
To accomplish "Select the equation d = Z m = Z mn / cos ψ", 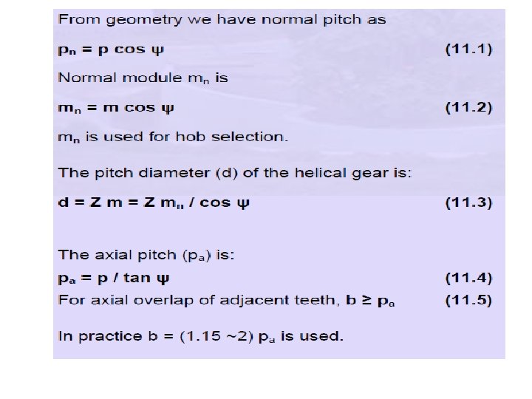I will click(154, 203).
